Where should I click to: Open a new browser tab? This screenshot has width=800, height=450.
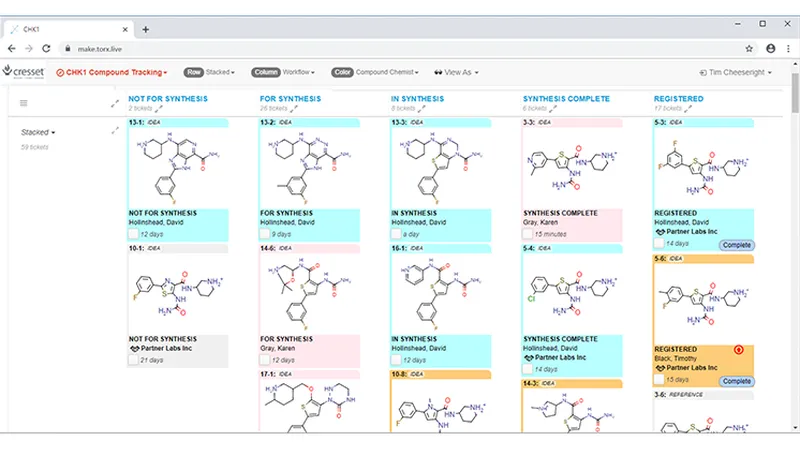pyautogui.click(x=145, y=30)
